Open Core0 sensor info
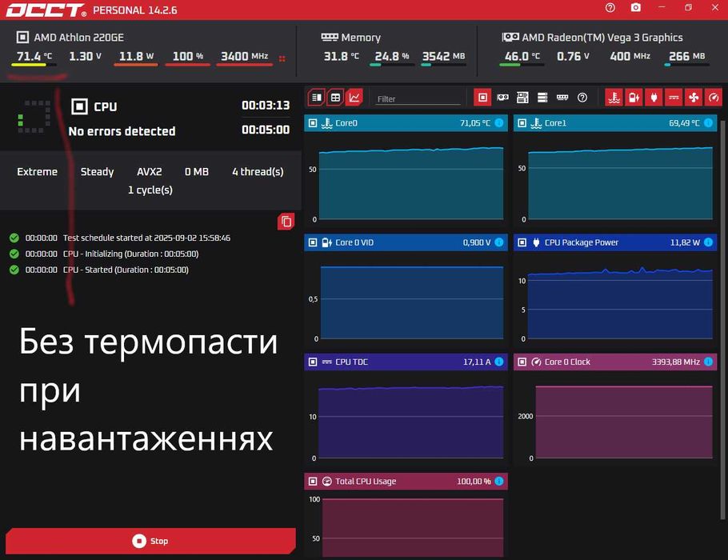Screen dimensions: 728x560 click(499, 123)
